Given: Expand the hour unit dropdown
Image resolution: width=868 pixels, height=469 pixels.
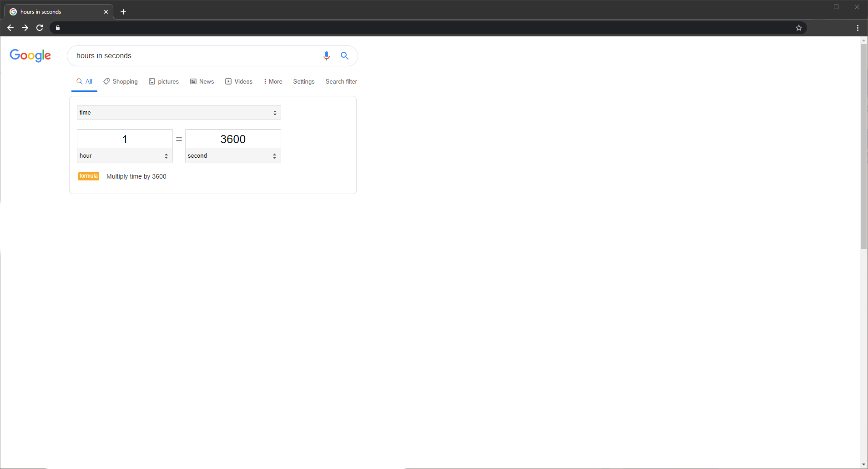Looking at the screenshot, I should tap(125, 156).
